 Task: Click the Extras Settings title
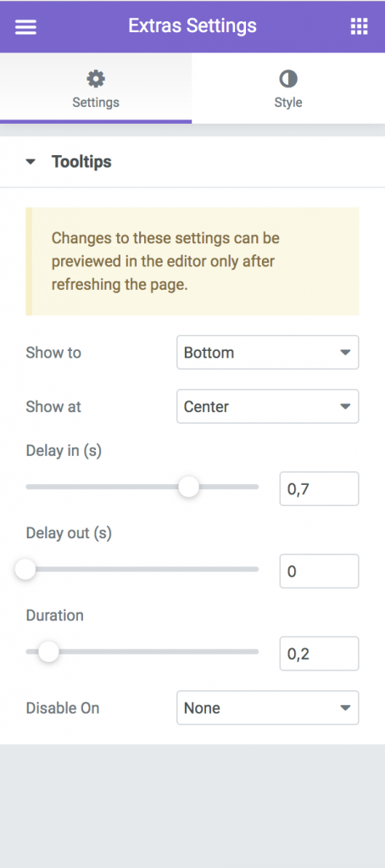coord(192,25)
